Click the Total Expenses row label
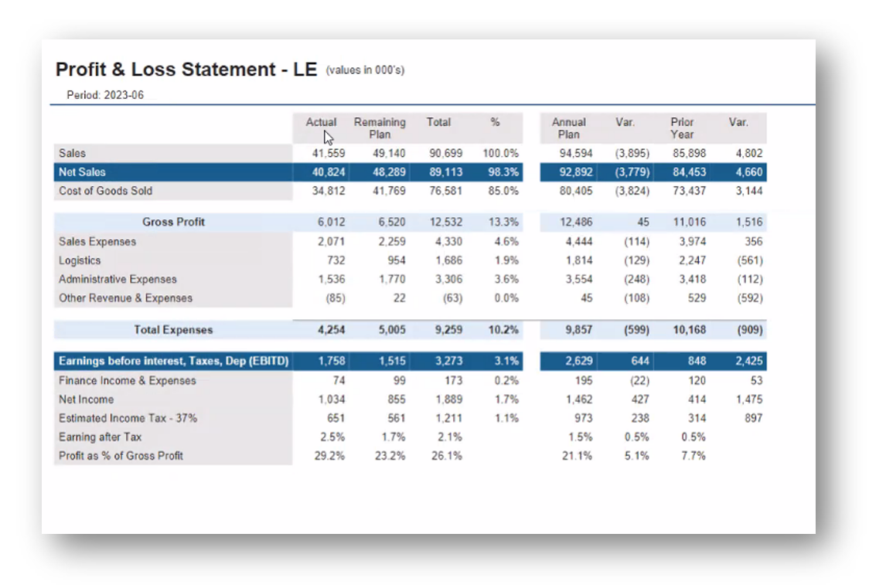This screenshot has width=886, height=588. tap(173, 330)
